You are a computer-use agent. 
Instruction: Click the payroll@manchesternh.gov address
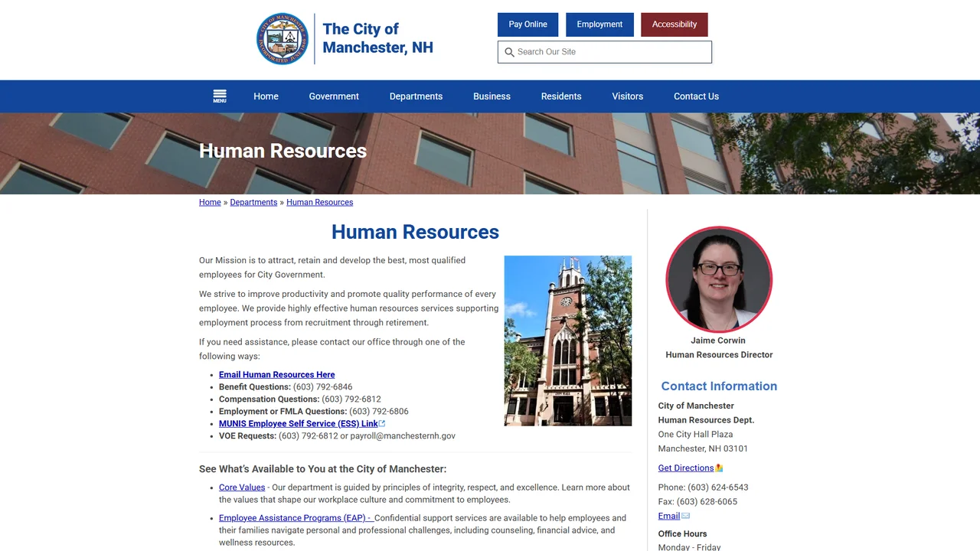(403, 435)
